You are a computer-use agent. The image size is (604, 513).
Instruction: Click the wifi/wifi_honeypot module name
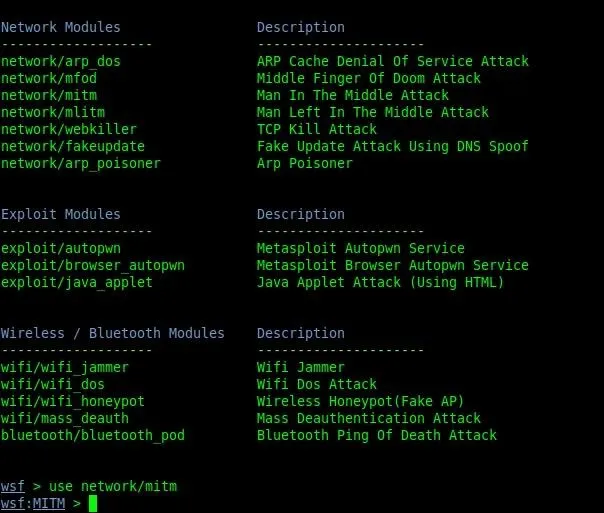72,402
